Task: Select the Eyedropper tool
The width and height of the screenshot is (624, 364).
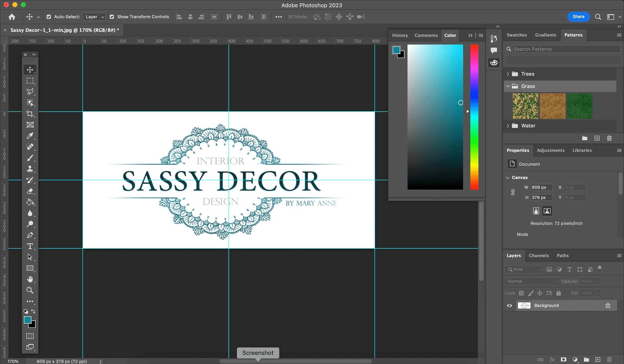Action: (x=30, y=136)
